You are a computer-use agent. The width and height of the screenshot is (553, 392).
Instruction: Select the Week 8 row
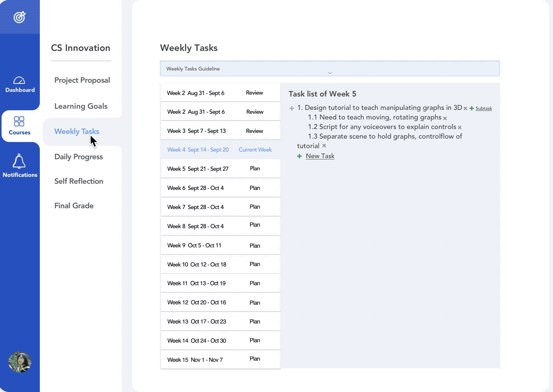pyautogui.click(x=221, y=226)
